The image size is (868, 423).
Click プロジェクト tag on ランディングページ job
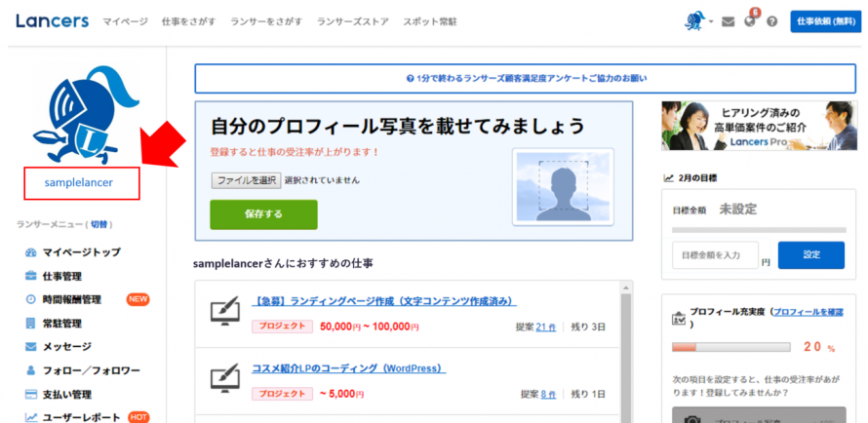[282, 327]
